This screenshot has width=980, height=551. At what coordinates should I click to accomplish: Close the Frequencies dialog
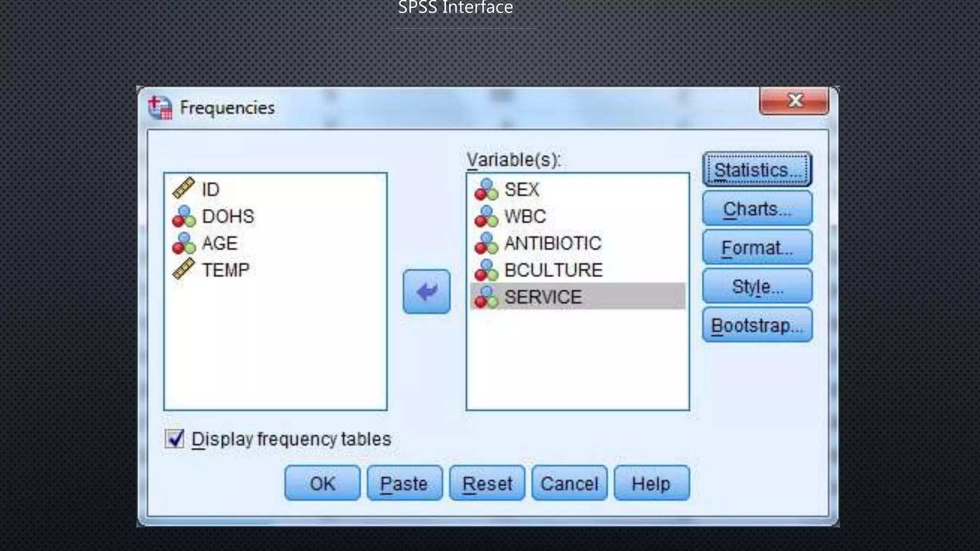(x=794, y=100)
